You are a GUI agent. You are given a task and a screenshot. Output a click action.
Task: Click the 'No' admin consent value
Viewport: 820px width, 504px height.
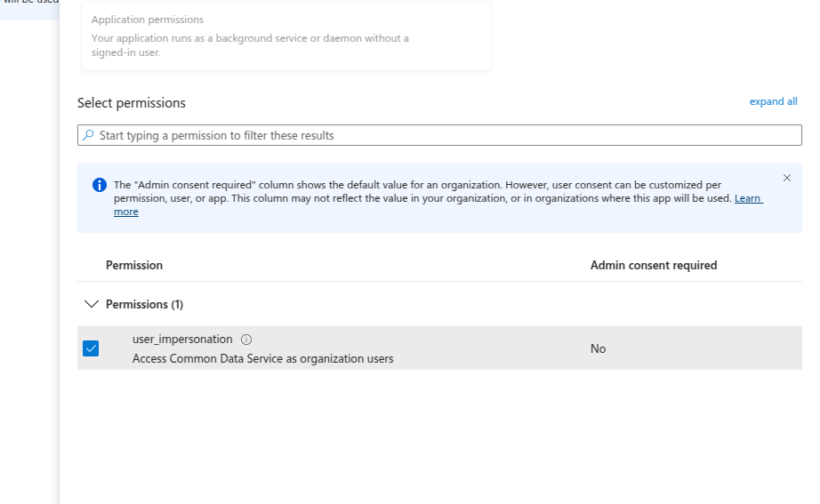[x=598, y=348]
